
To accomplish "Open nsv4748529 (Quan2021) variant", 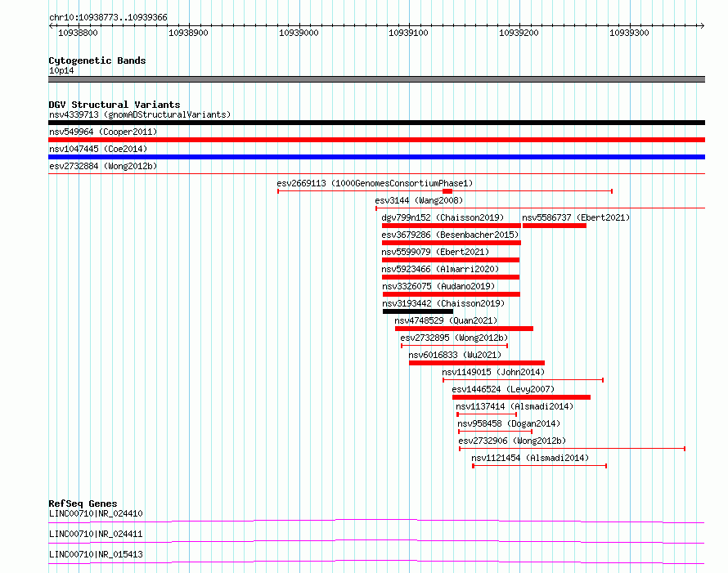I will point(446,320).
